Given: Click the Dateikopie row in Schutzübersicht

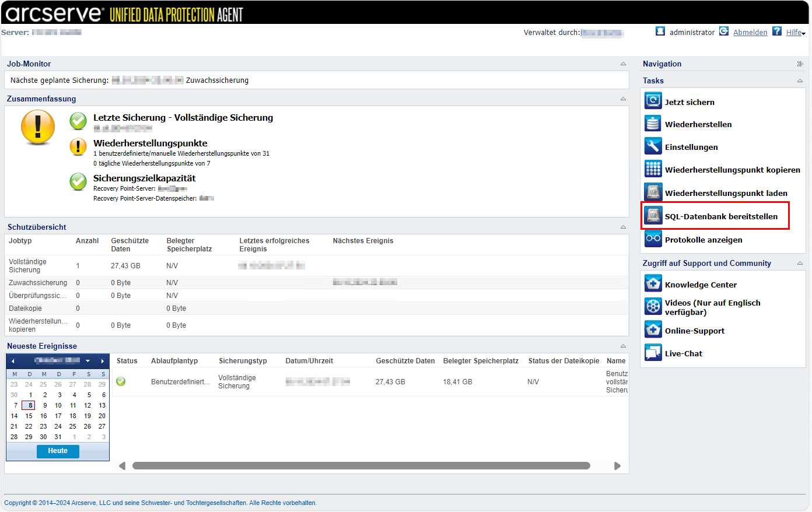Looking at the screenshot, I should point(317,308).
